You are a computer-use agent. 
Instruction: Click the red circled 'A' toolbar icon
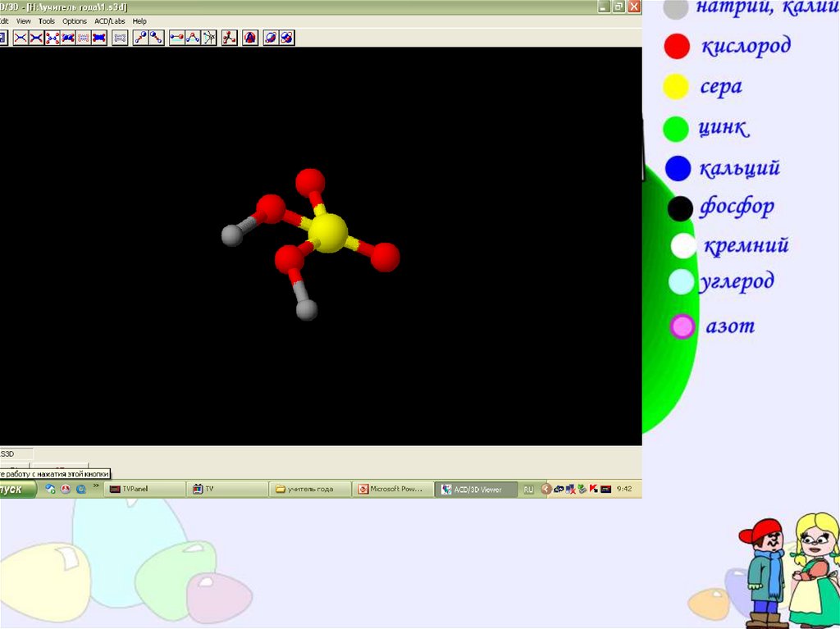pos(250,38)
